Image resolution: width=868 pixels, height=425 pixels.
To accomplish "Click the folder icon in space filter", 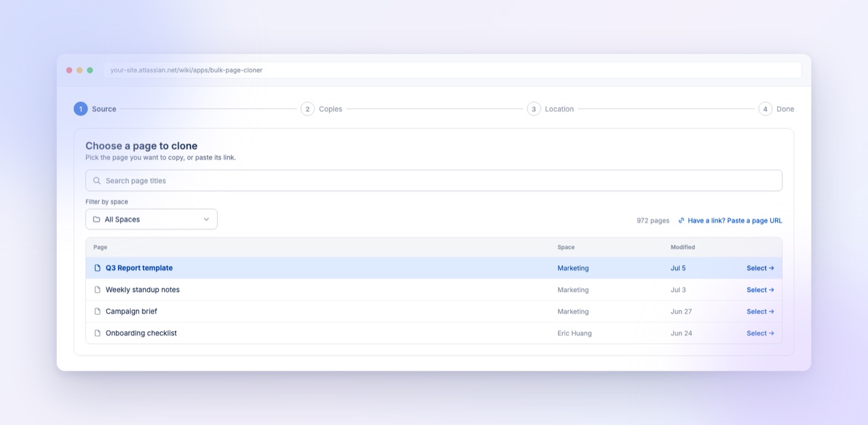I will pos(96,219).
